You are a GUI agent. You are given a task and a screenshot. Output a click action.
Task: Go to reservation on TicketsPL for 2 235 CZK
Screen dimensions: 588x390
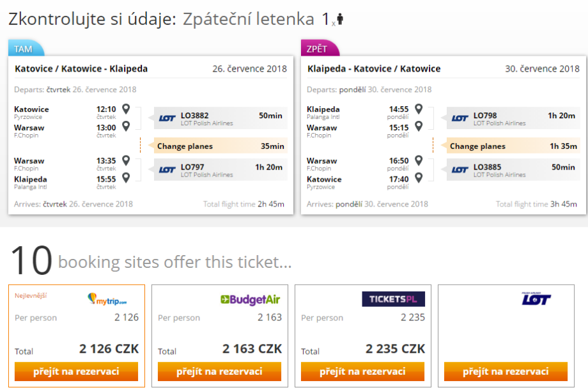(362, 371)
